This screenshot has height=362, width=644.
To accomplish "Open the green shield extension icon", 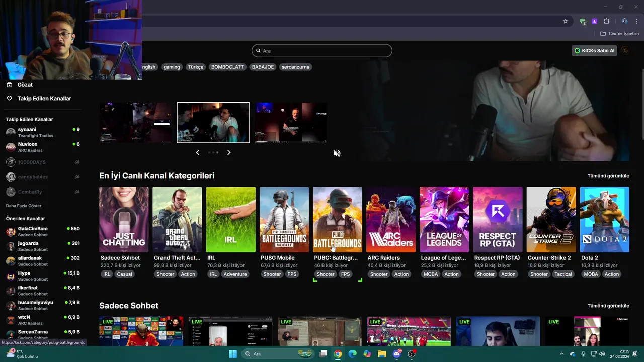I will point(583,21).
